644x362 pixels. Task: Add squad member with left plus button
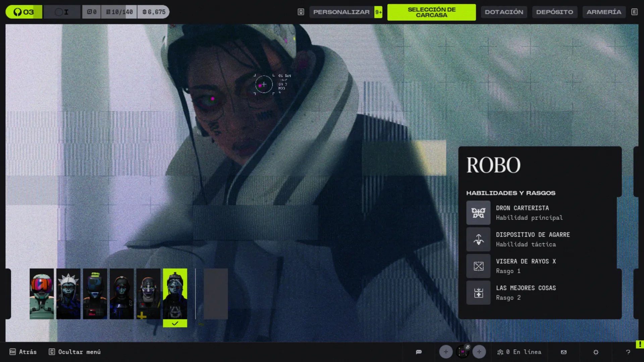446,352
